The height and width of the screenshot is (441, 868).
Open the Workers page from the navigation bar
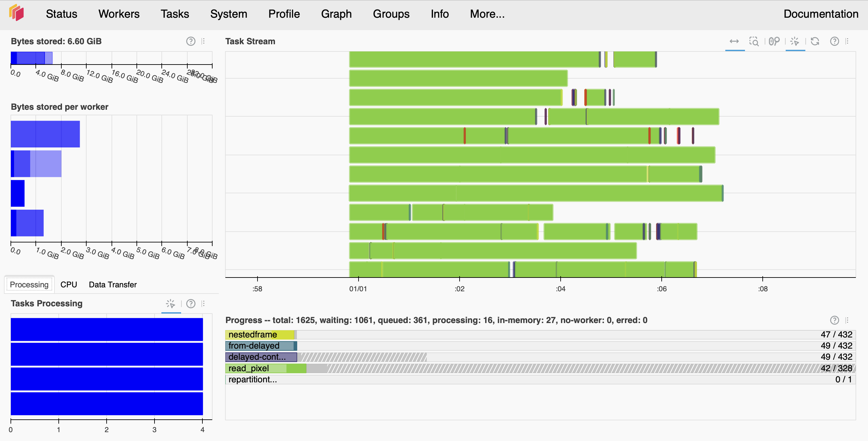click(119, 14)
